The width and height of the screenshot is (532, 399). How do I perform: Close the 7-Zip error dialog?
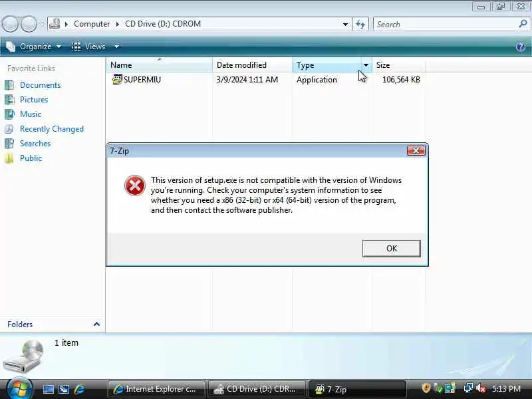[x=416, y=151]
